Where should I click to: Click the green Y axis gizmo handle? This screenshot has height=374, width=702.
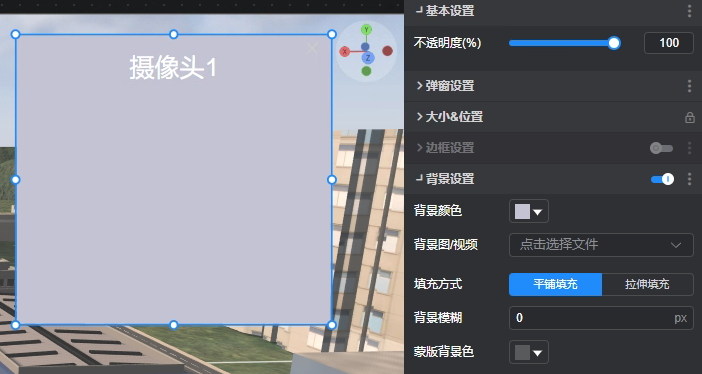pos(366,30)
